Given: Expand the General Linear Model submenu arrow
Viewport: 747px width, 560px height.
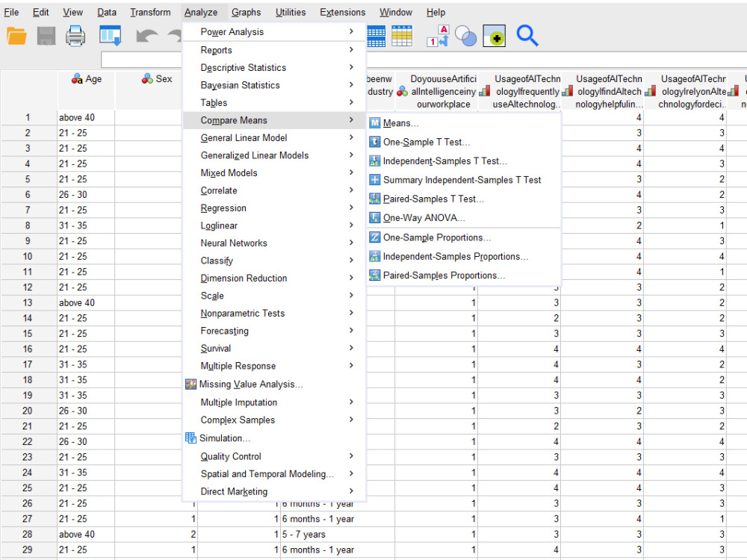Looking at the screenshot, I should pyautogui.click(x=351, y=137).
